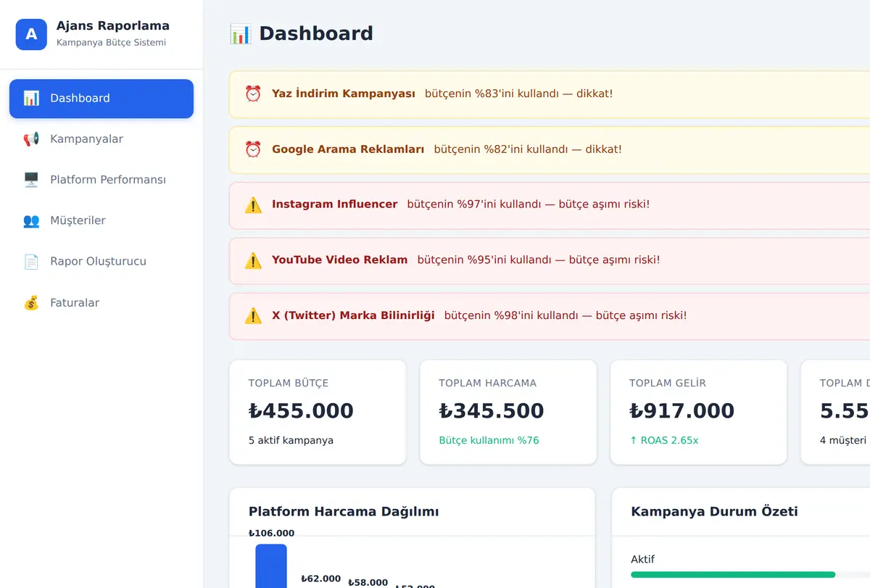Click the "X (Twitter) Marka Bilinirliği" alert title
This screenshot has width=870, height=588.
353,315
